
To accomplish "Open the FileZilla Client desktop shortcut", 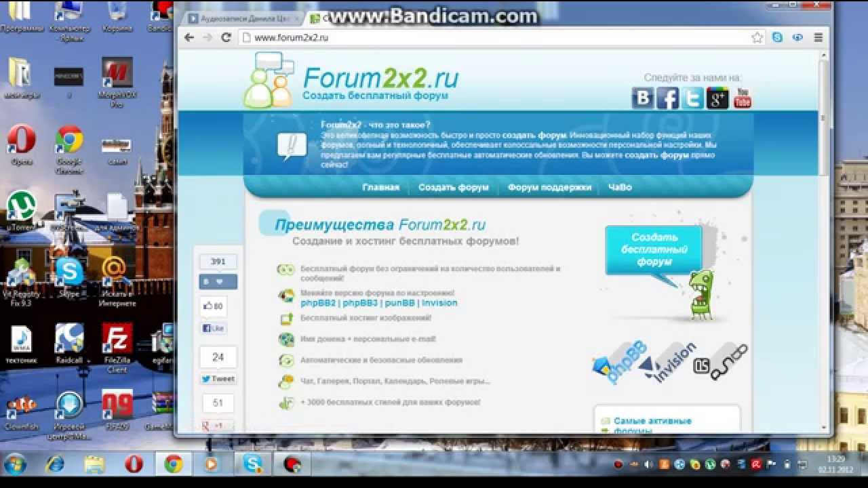I will [x=117, y=347].
